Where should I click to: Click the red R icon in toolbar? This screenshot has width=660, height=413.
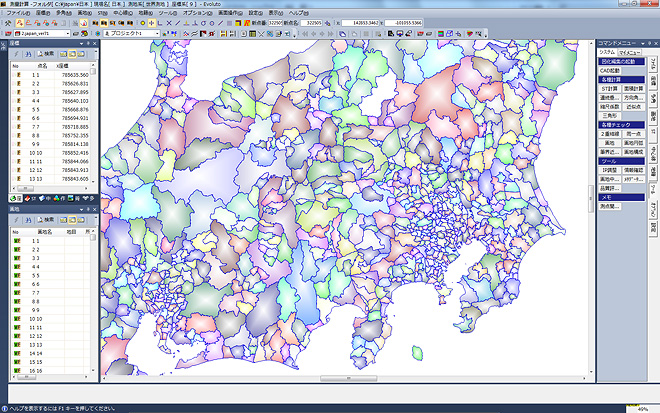pyautogui.click(x=247, y=23)
